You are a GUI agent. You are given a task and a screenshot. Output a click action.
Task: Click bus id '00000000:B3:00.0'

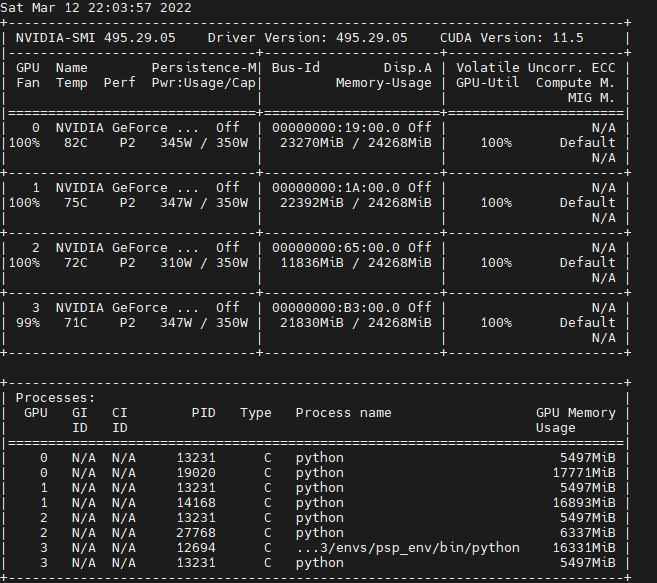coord(336,308)
